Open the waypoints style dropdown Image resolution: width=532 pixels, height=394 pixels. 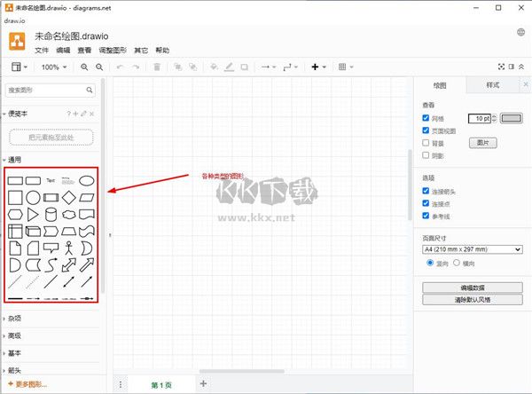point(291,67)
